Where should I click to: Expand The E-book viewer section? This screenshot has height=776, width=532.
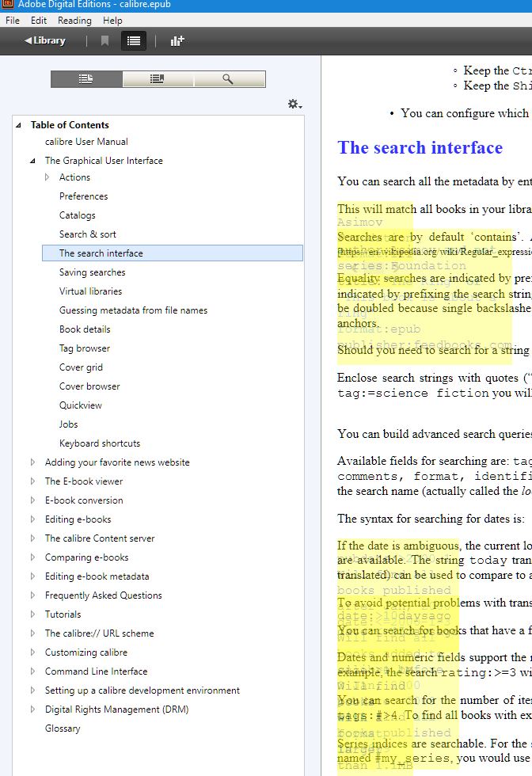point(32,481)
